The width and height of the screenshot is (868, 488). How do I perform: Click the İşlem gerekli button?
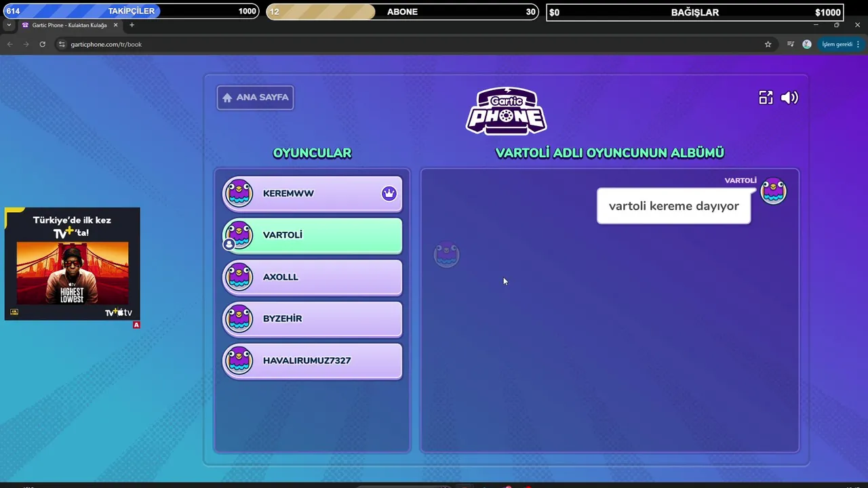point(841,44)
